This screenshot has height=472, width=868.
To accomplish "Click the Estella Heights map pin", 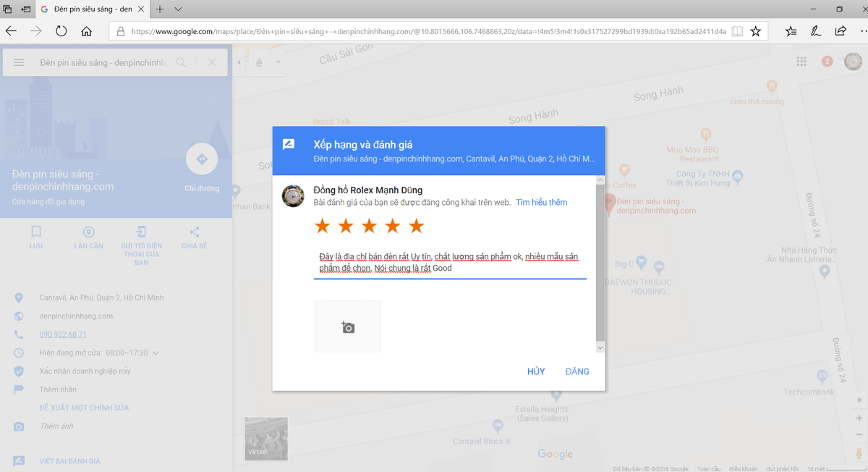I will point(556,395).
